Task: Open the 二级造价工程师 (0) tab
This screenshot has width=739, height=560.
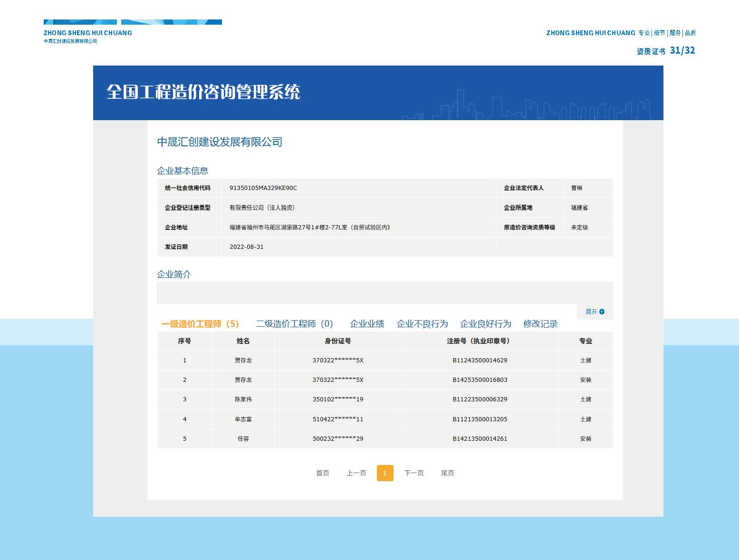Action: [x=294, y=324]
